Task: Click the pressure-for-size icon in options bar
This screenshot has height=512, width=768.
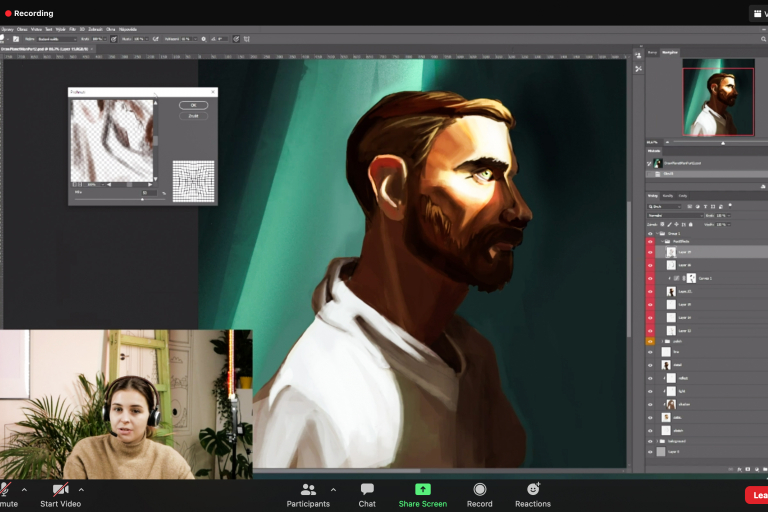Action: pyautogui.click(x=236, y=39)
